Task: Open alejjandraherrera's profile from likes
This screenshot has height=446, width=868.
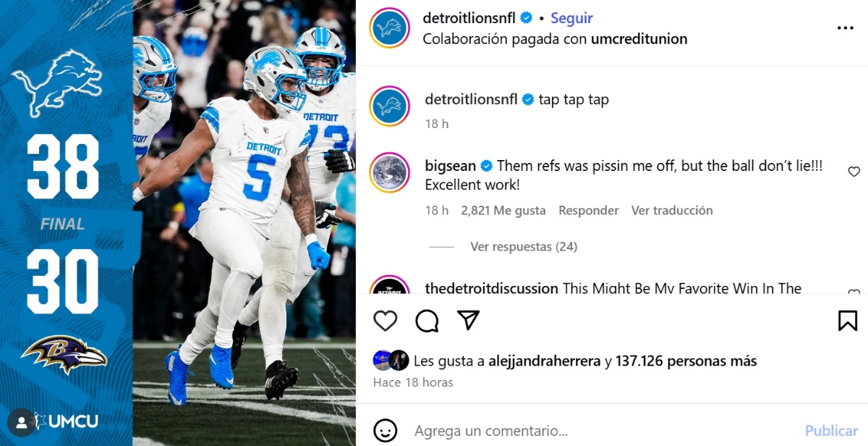Action: point(545,361)
